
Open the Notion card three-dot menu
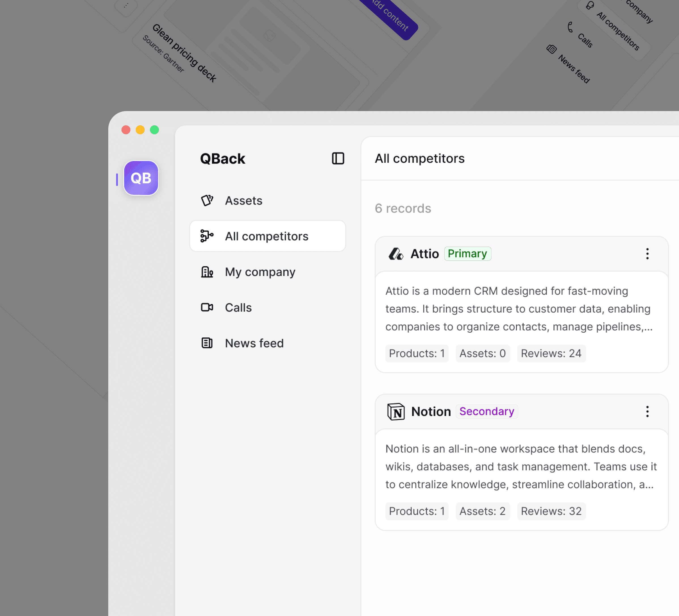pos(647,412)
